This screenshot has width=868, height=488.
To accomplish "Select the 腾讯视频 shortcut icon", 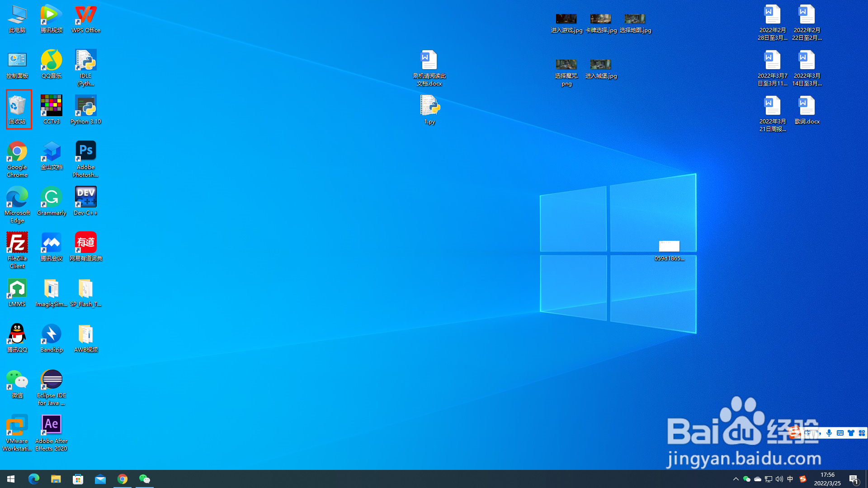I will tap(52, 19).
